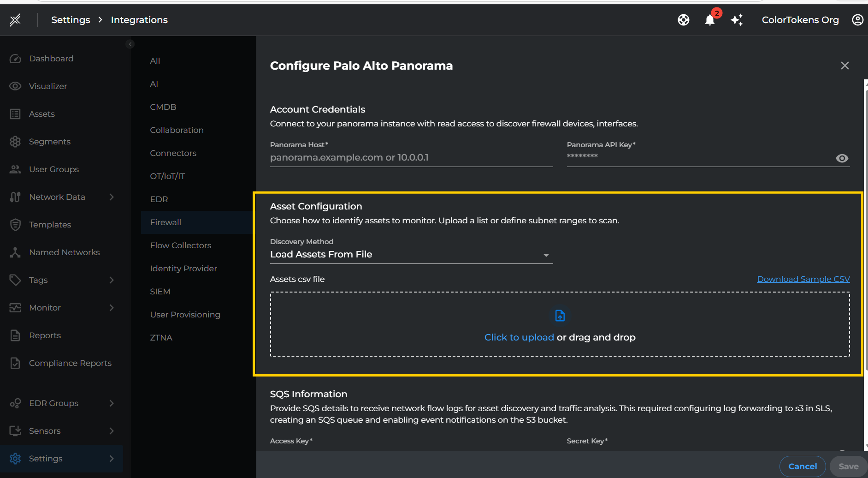Viewport: 868px width, 478px height.
Task: Select the Segments icon in sidebar
Action: tap(15, 141)
